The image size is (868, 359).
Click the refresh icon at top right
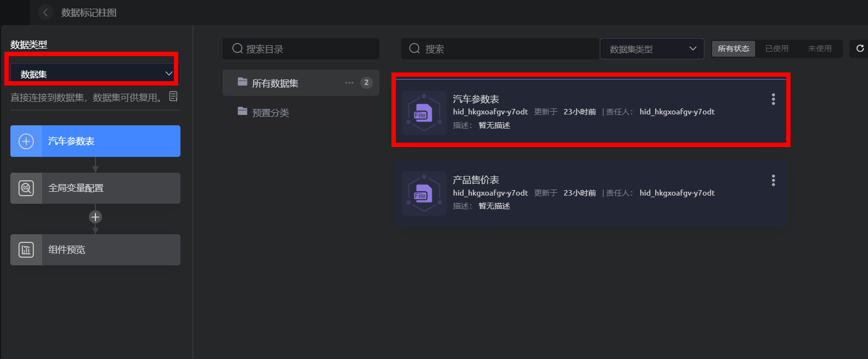coord(860,48)
